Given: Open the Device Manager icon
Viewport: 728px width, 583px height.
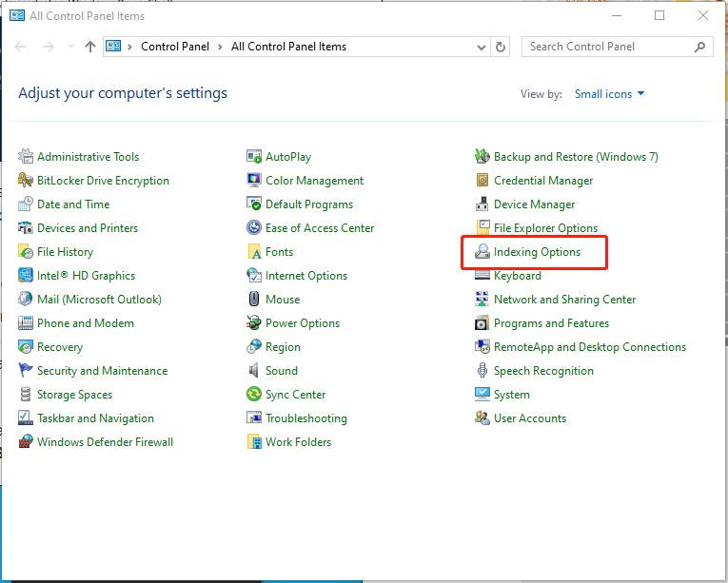Looking at the screenshot, I should pyautogui.click(x=482, y=204).
